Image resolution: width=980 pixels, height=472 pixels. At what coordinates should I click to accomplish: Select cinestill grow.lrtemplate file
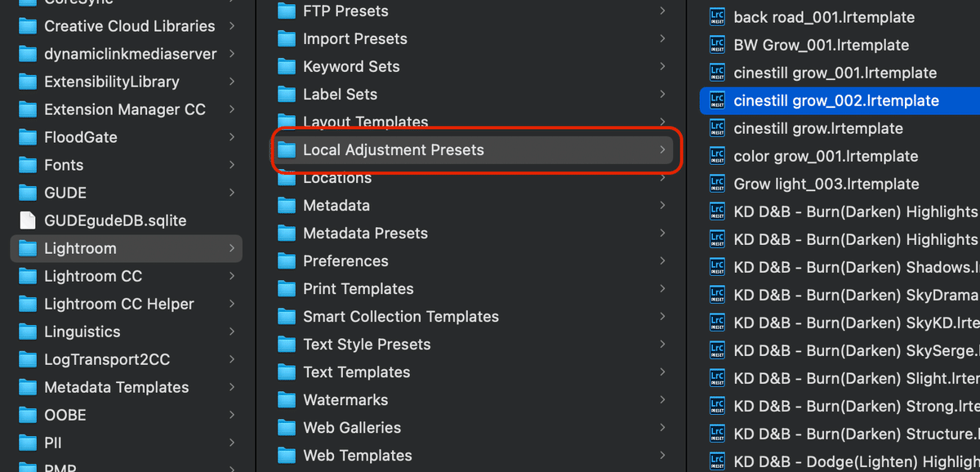click(818, 128)
